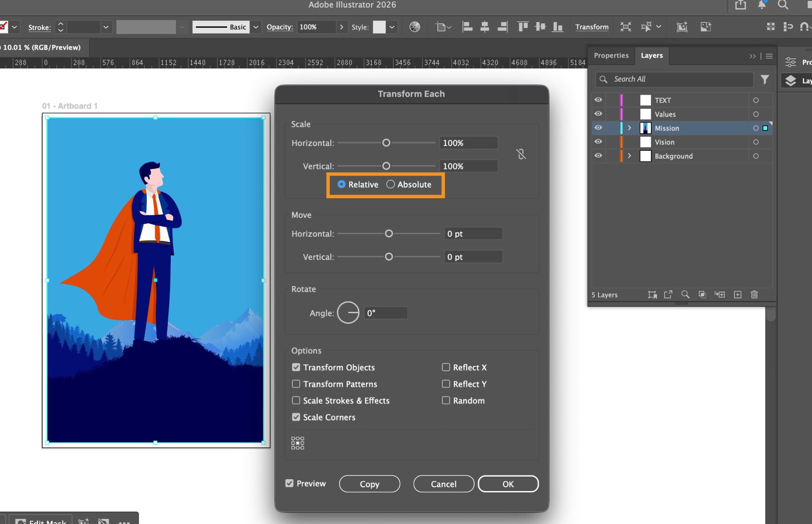The width and height of the screenshot is (812, 524).
Task: Hide the Background layer
Action: [598, 156]
